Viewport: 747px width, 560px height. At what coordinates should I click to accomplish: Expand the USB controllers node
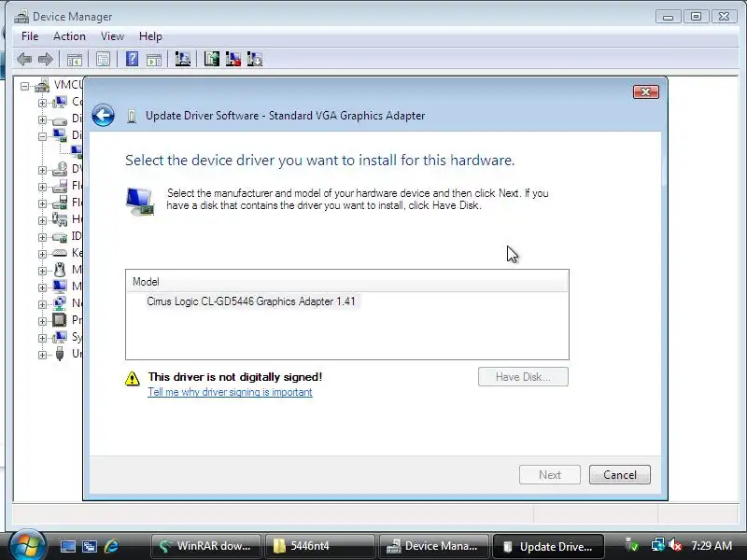pos(42,355)
